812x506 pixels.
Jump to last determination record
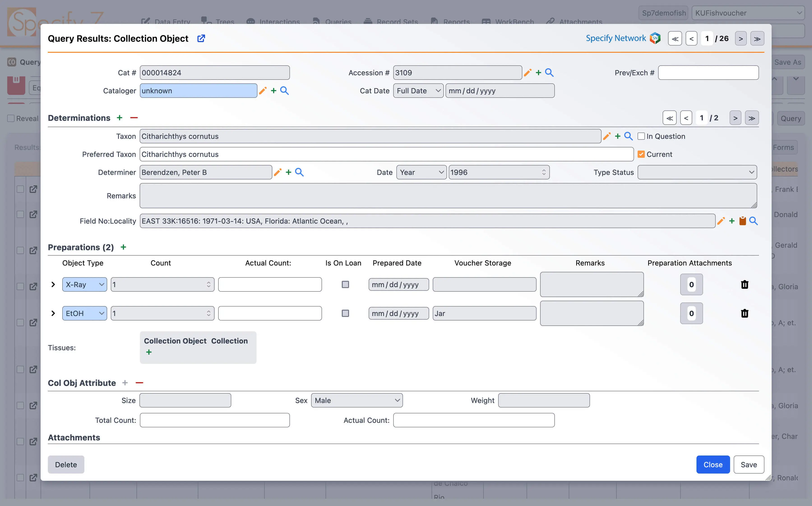pyautogui.click(x=752, y=118)
